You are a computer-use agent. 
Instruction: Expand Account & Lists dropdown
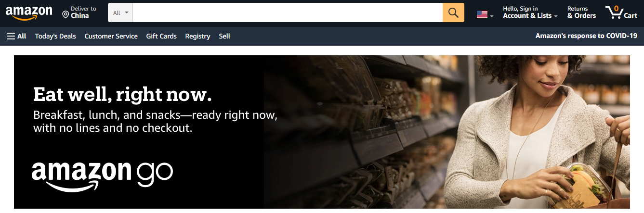pos(530,13)
